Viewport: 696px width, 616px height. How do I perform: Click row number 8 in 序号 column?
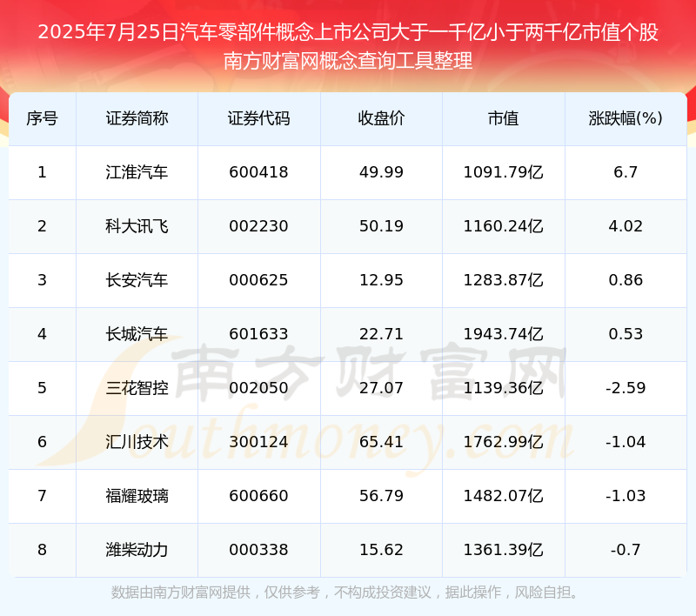pos(42,550)
